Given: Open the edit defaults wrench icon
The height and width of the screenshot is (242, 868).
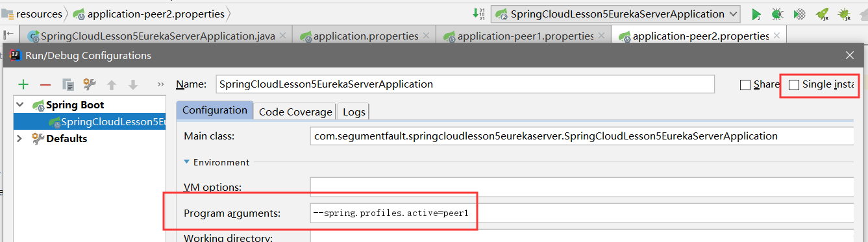Looking at the screenshot, I should tap(90, 84).
